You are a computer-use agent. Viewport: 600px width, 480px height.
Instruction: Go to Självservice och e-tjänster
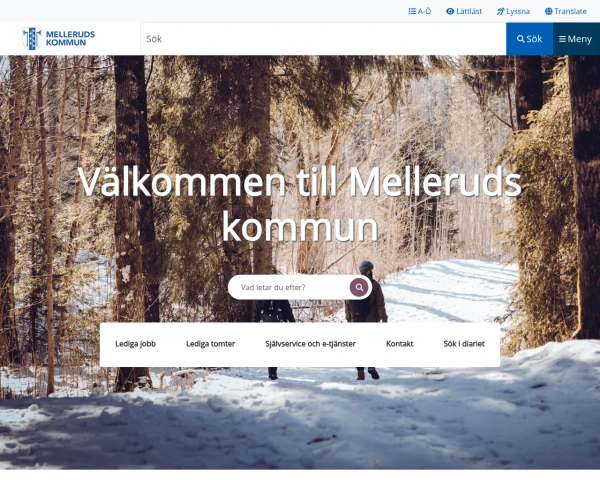[x=310, y=344]
